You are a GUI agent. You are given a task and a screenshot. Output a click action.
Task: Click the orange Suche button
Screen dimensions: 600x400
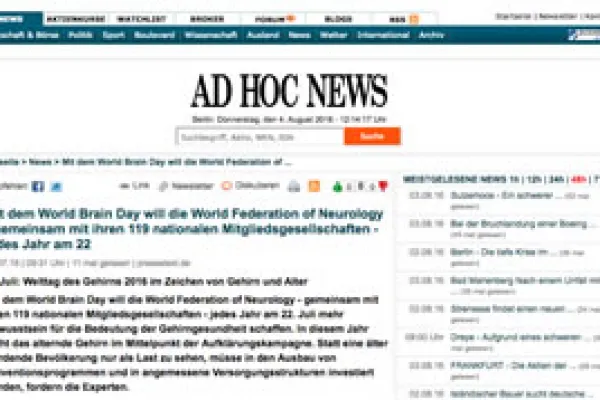(372, 136)
